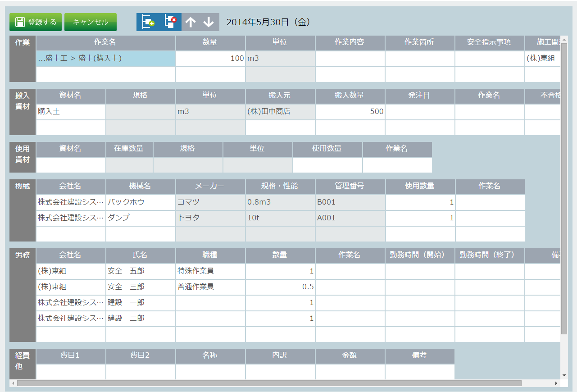Click the empty 費目1 expense cell
The width and height of the screenshot is (577, 392).
(x=71, y=372)
